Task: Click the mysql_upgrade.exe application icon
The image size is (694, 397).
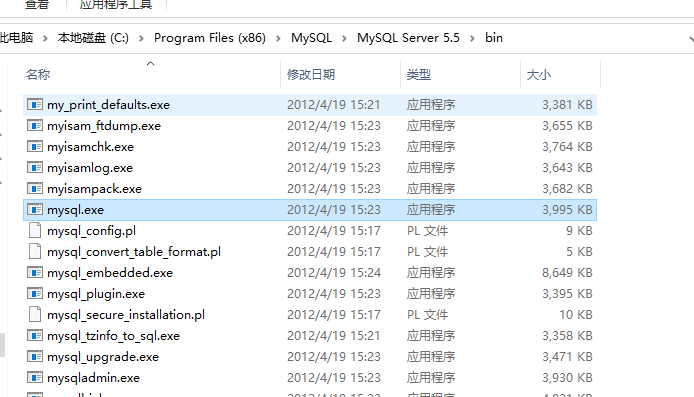Action: [35, 357]
